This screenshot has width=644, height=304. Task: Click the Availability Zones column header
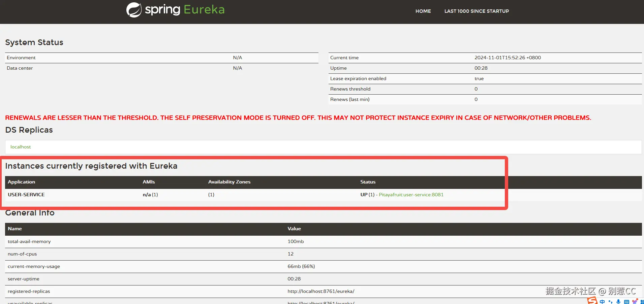(x=229, y=182)
